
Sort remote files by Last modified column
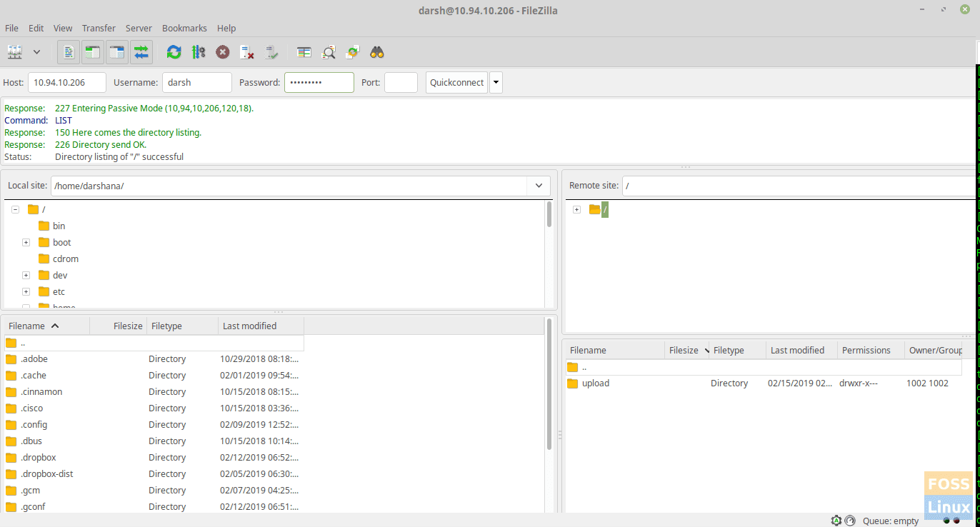click(802, 350)
